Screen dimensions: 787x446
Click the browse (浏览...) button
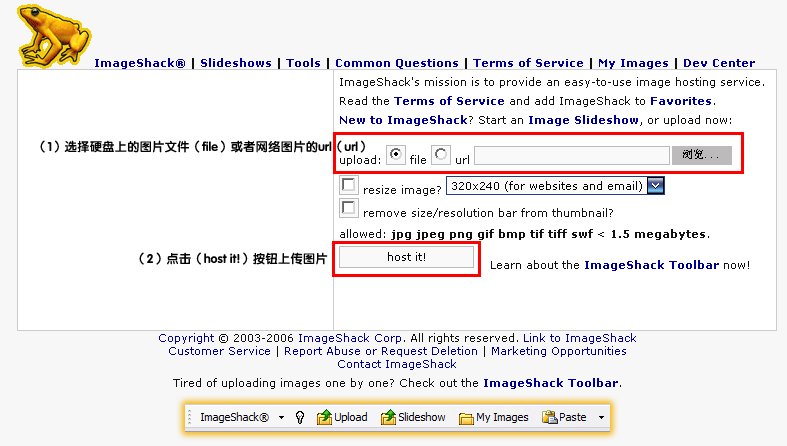pos(702,155)
